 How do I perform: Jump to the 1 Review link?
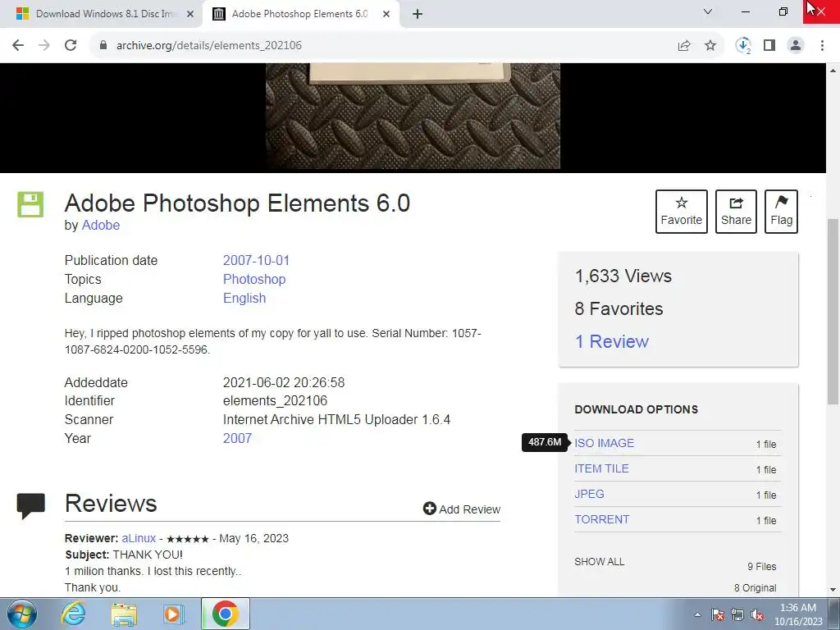click(x=611, y=341)
